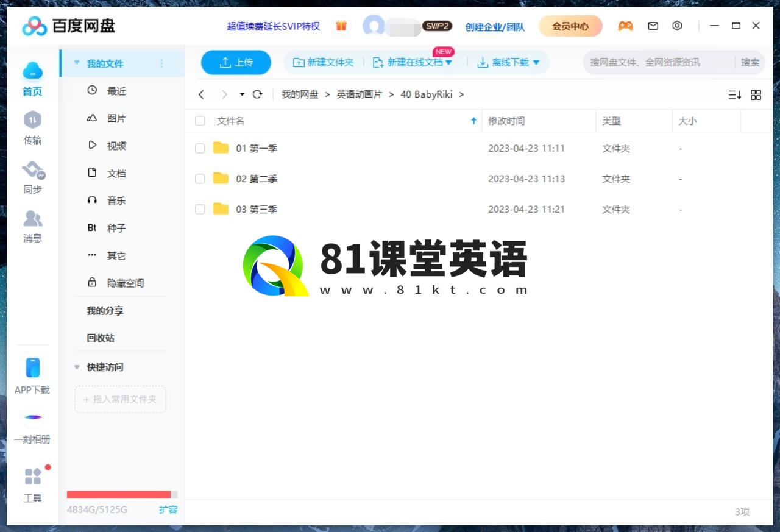Select 其它 in the sidebar
Screen dimensions: 780x532
click(x=116, y=255)
